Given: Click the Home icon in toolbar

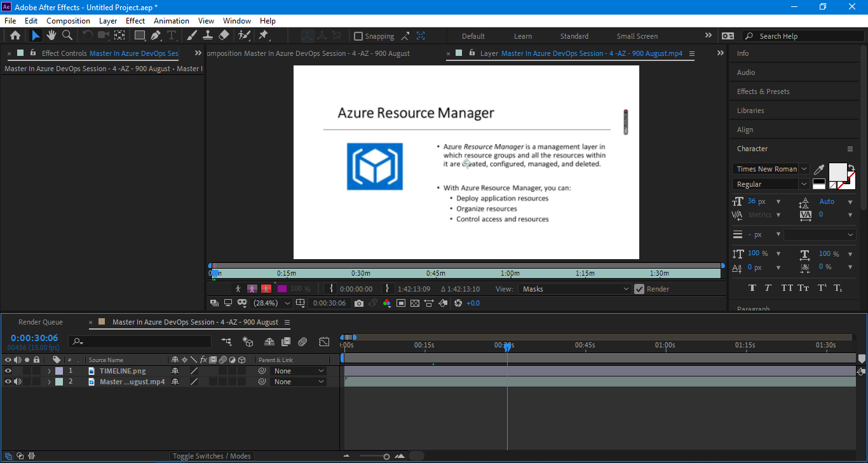Looking at the screenshot, I should tap(15, 36).
